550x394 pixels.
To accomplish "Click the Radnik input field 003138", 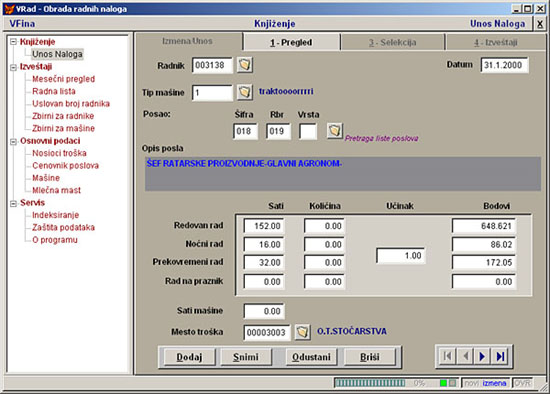I will (212, 65).
